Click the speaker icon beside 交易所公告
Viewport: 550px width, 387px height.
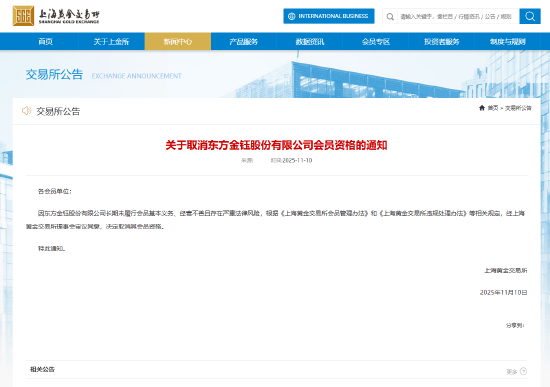tap(26, 111)
